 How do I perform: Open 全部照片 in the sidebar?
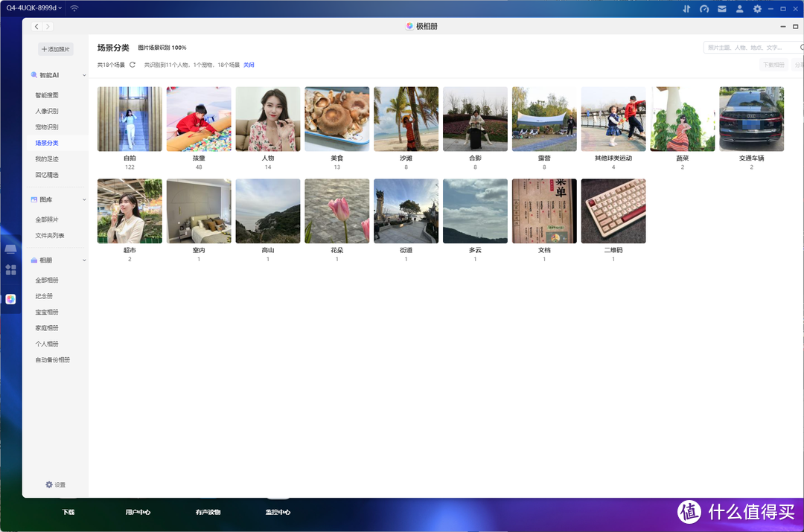point(46,219)
